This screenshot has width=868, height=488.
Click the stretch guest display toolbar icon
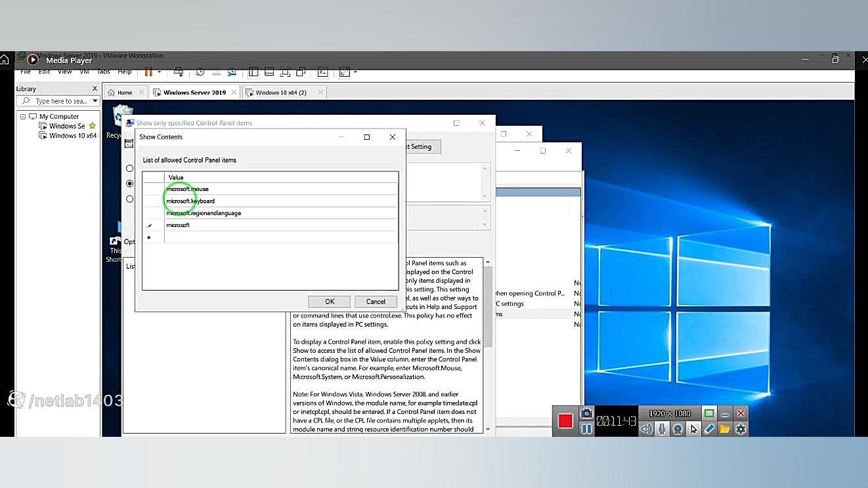[344, 72]
